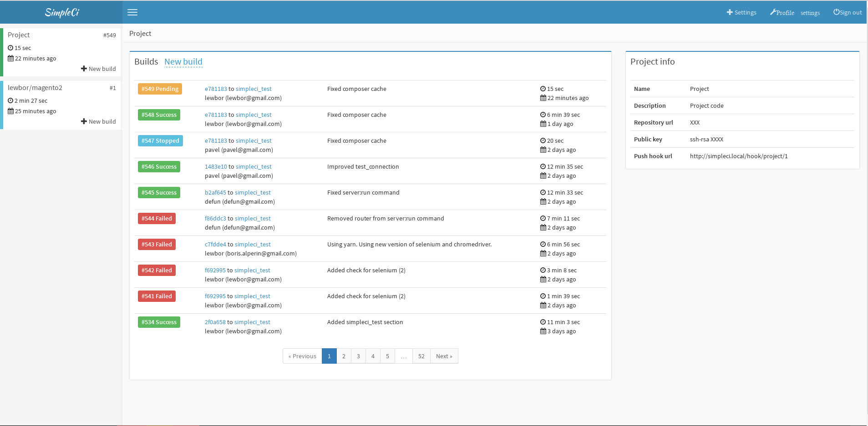The width and height of the screenshot is (868, 426).
Task: Click the 'ssh-rsa XXXX' public key value
Action: tap(706, 139)
